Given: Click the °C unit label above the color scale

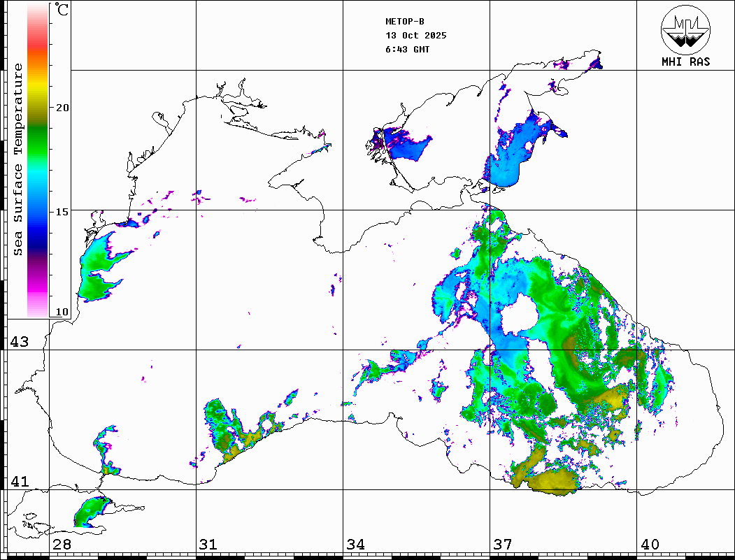Looking at the screenshot, I should point(62,10).
